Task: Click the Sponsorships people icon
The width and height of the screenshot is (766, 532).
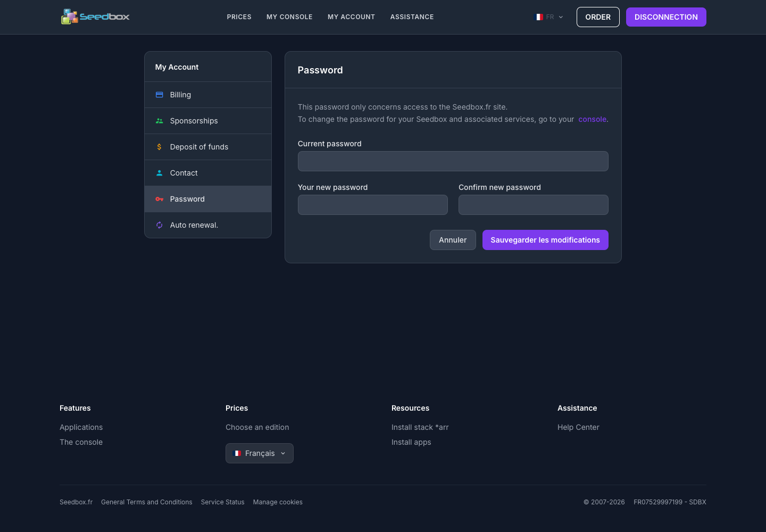Action: [159, 121]
